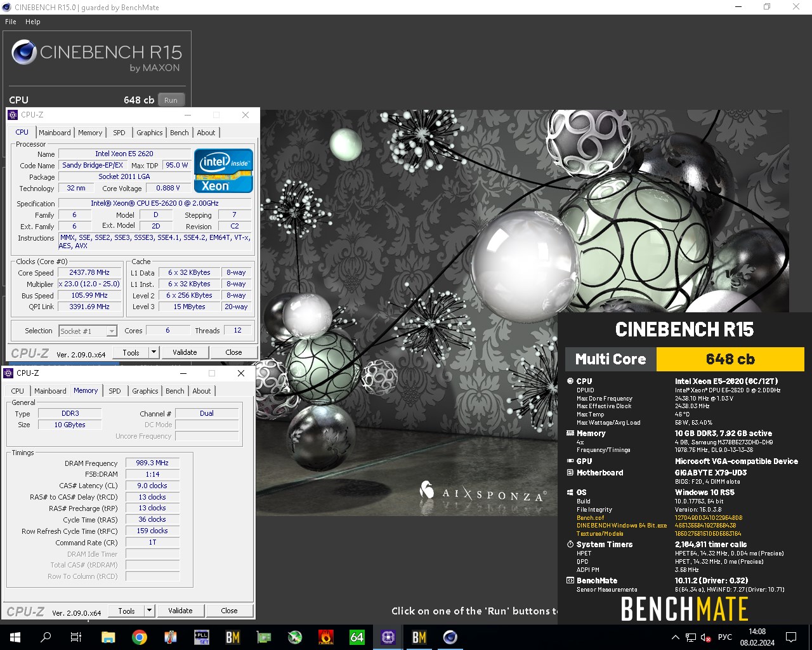
Task: Click GIGABYTE X79-UD3 motherboard text
Action: pos(710,473)
